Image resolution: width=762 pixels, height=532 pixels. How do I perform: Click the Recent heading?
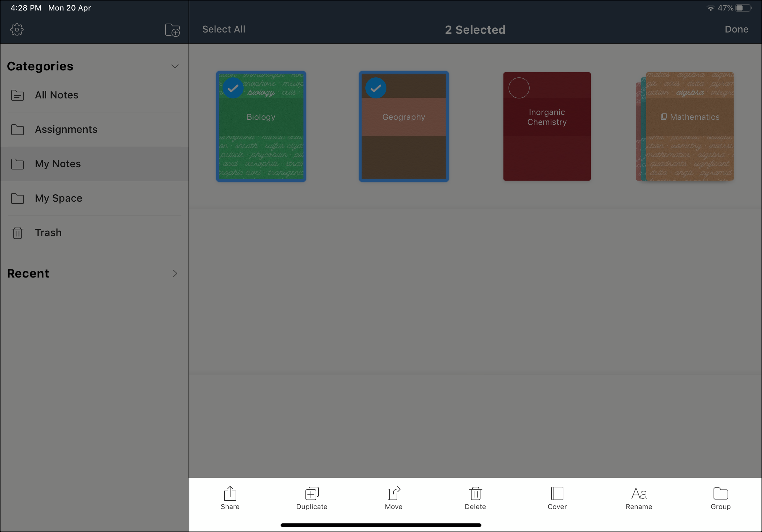[x=28, y=274]
